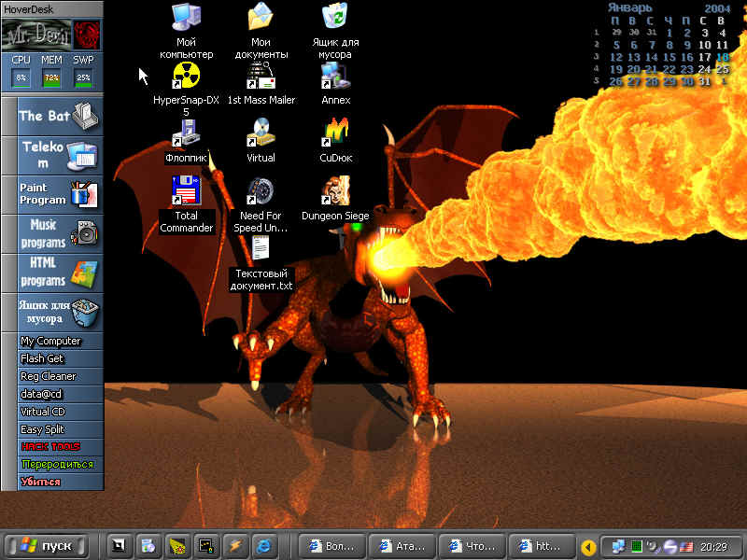Screen dimensions: 747x560
Task: Open the Ящик для мусора desktop icon
Action: click(x=335, y=31)
